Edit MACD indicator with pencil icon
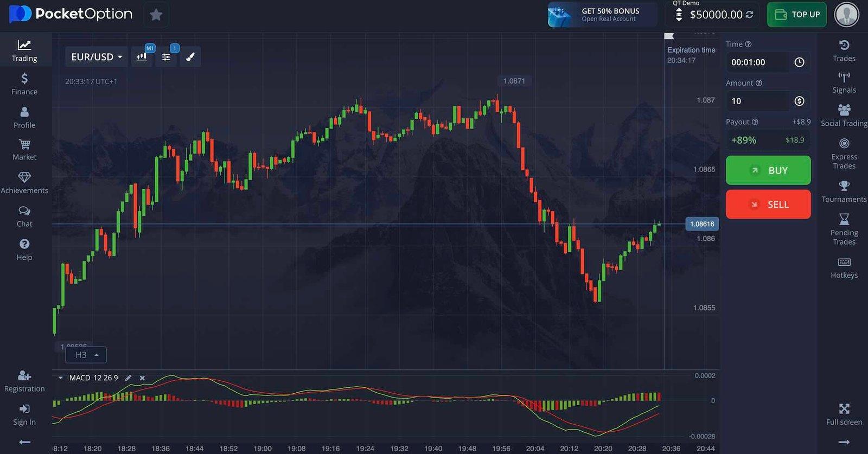Screen dimensions: 868x454 (x=129, y=378)
